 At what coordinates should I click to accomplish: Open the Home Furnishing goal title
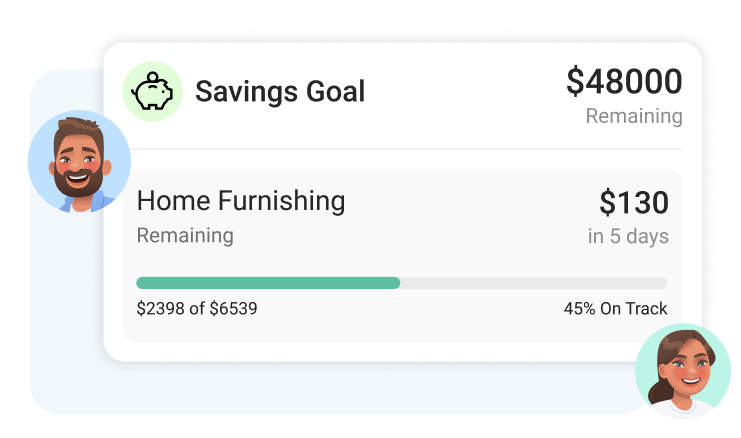pyautogui.click(x=241, y=201)
